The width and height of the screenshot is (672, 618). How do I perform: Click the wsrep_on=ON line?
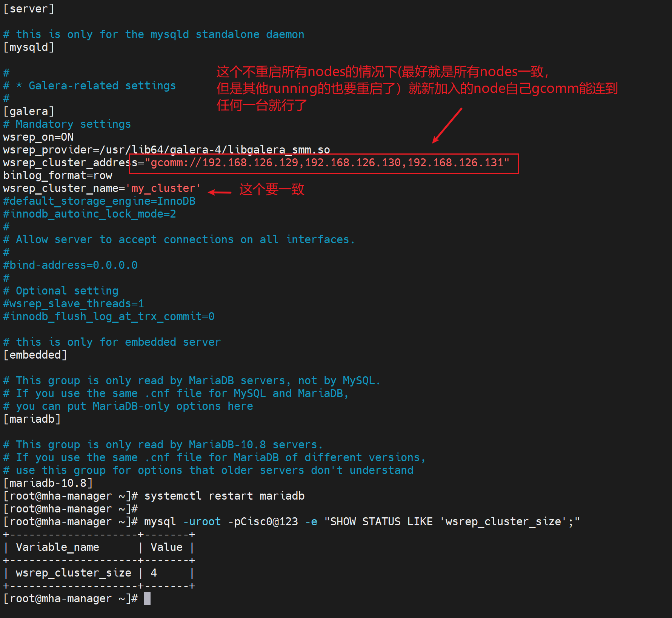[x=38, y=137]
